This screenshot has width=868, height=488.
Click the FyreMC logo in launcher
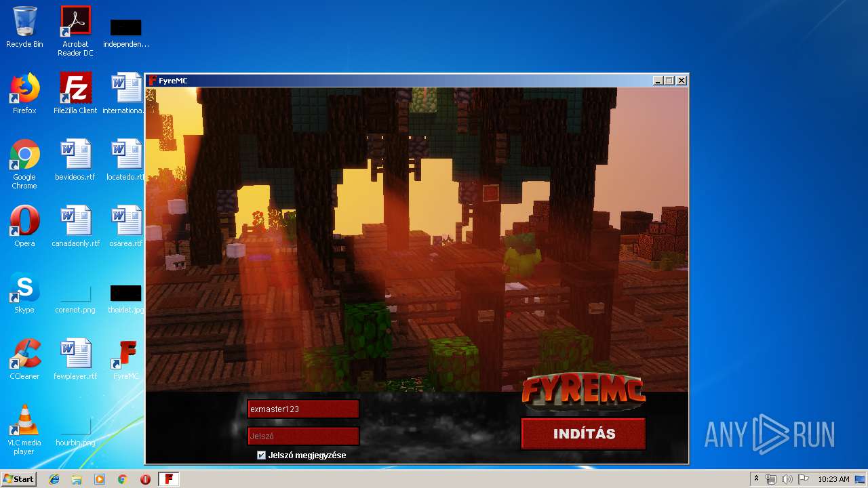click(x=583, y=391)
